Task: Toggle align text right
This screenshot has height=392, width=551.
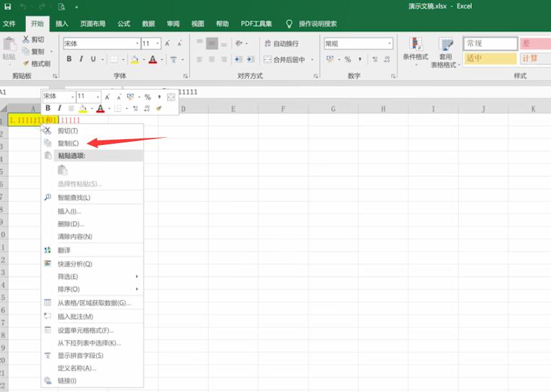Action: point(224,59)
